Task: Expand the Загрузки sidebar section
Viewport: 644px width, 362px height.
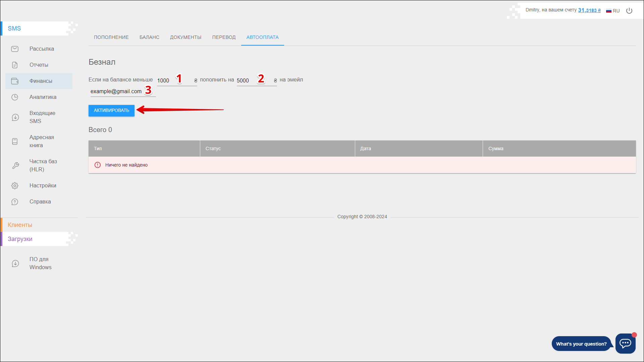Action: click(x=20, y=239)
